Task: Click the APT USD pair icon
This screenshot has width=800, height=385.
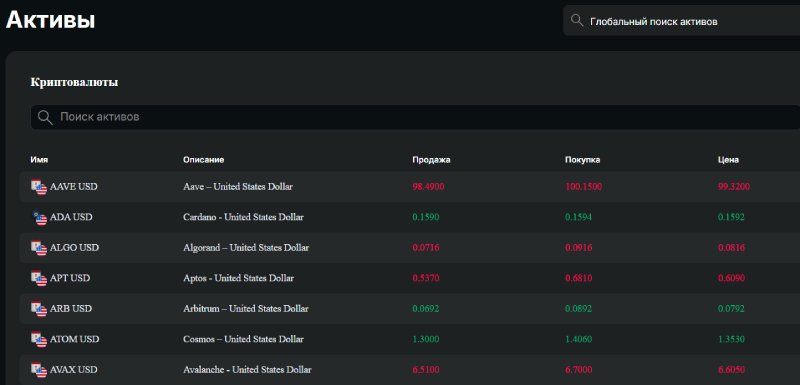Action: pos(39,279)
